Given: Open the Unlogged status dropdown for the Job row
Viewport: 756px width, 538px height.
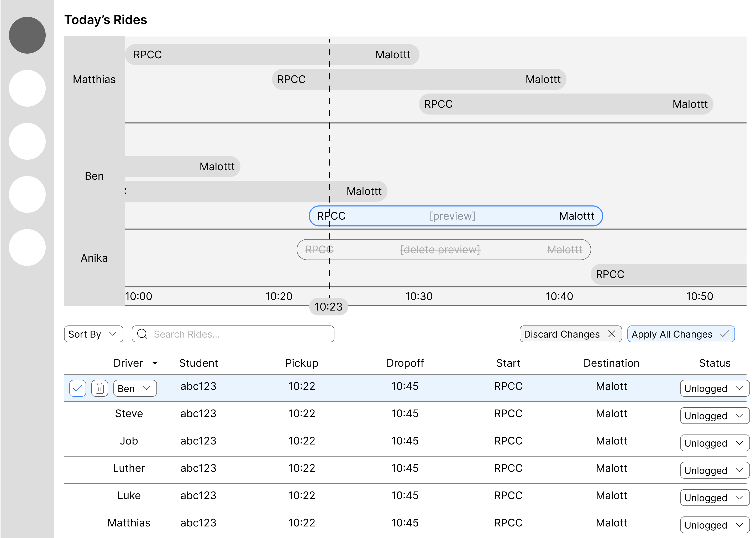Looking at the screenshot, I should (715, 443).
